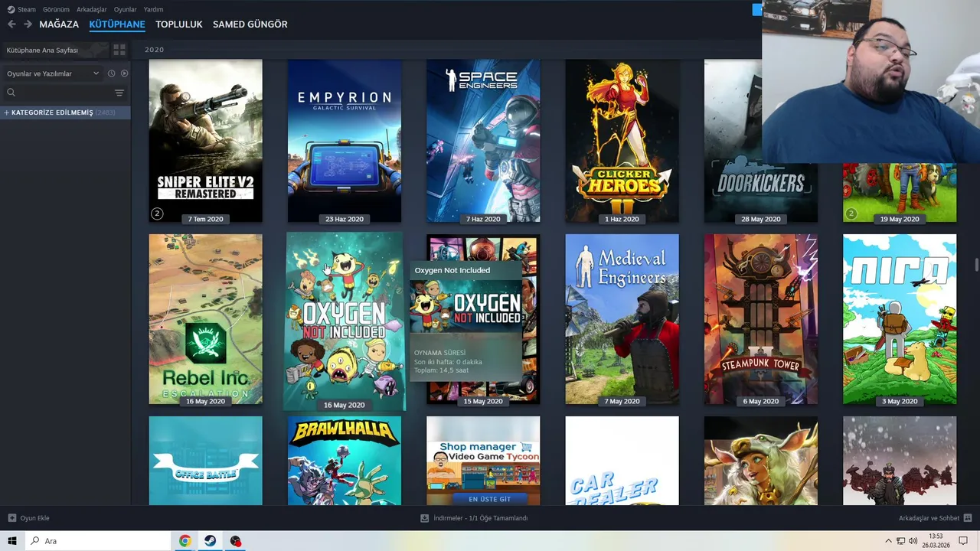Go to the MAĞAZA tab
980x551 pixels.
[x=59, y=24]
